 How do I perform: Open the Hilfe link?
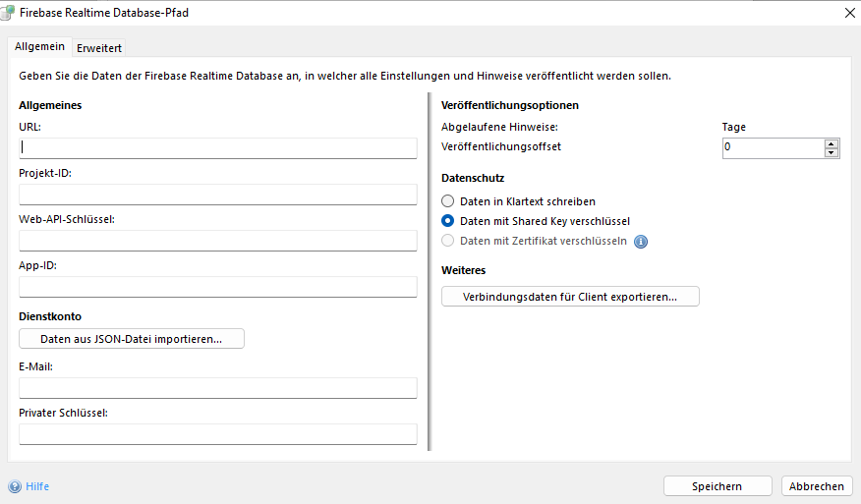tap(37, 486)
